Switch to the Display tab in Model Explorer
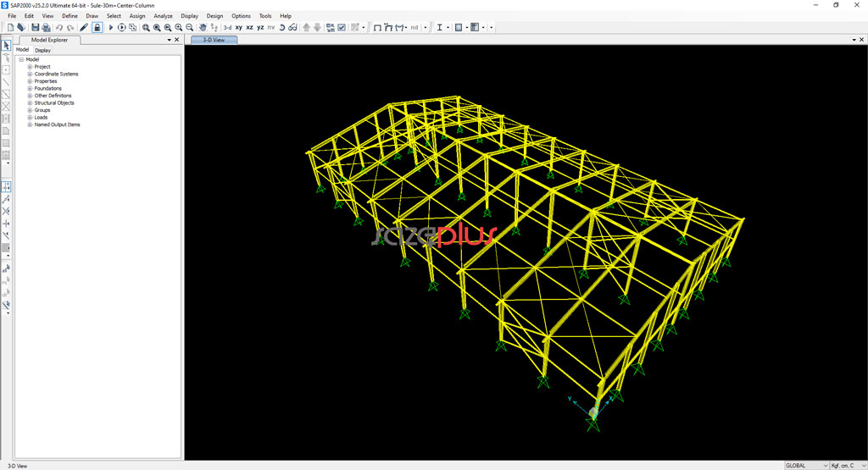 tap(42, 50)
